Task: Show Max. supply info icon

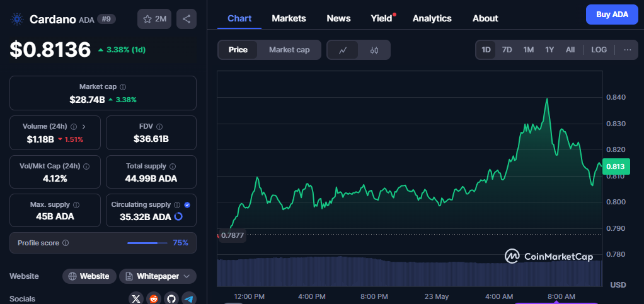Action: [x=76, y=204]
